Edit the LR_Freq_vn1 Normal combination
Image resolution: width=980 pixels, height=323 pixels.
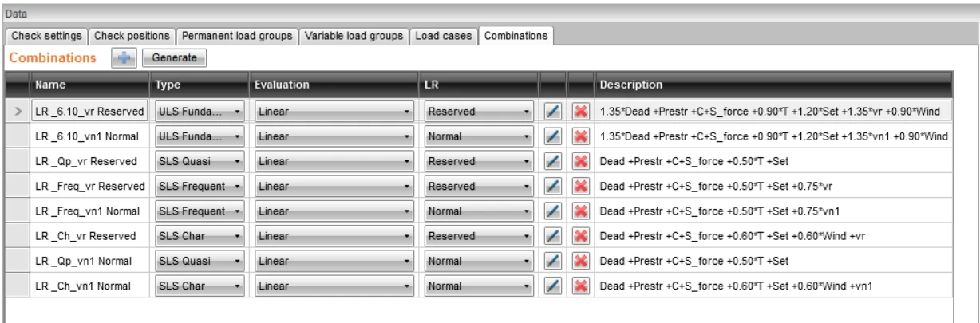coord(551,211)
